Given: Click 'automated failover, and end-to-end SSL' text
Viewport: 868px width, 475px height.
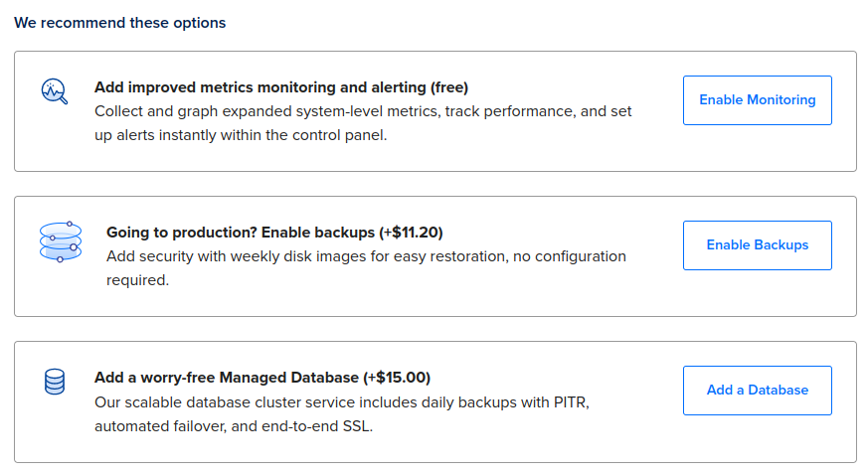Looking at the screenshot, I should pyautogui.click(x=233, y=427).
